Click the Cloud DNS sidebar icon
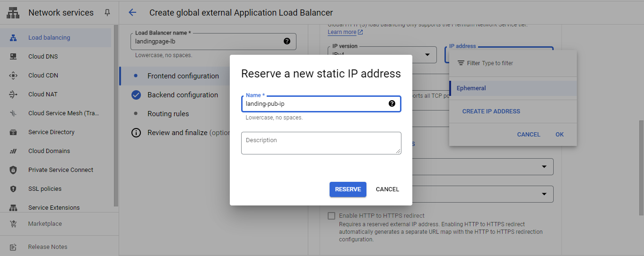This screenshot has height=256, width=644. tap(13, 57)
